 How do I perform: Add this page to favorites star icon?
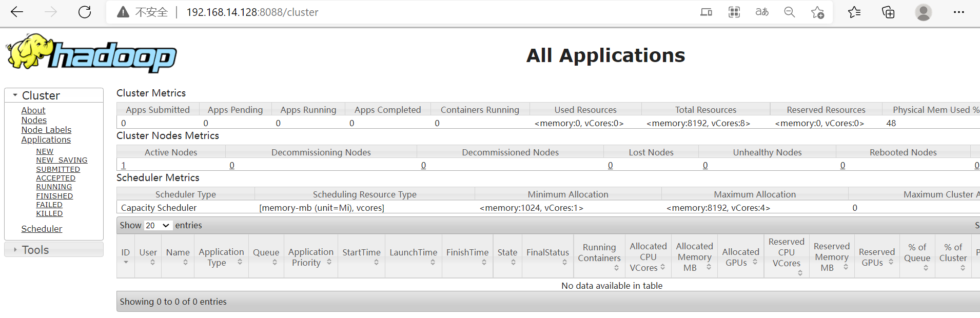[x=817, y=12]
